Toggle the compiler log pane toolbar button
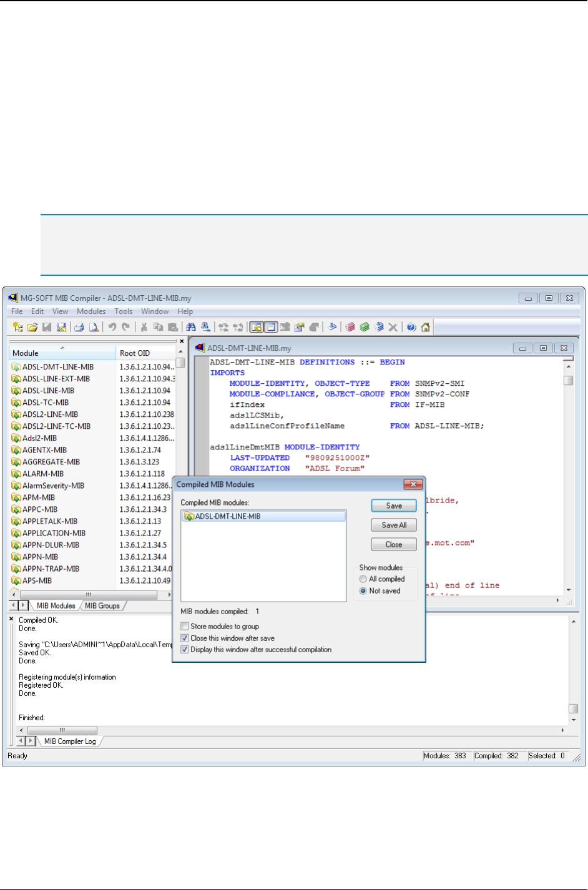Viewport: 588px width, 890px height. 270,327
